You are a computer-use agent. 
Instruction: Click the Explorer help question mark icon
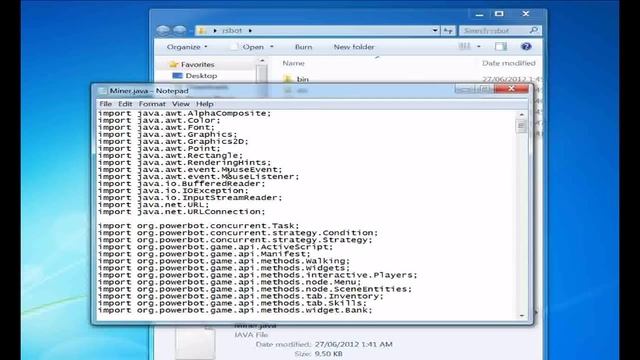[526, 47]
